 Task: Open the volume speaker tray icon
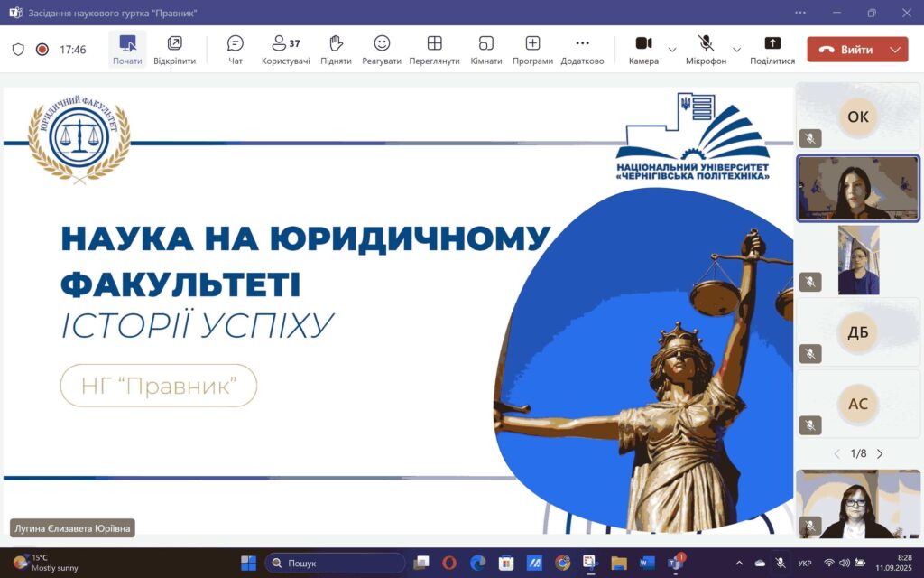845,564
